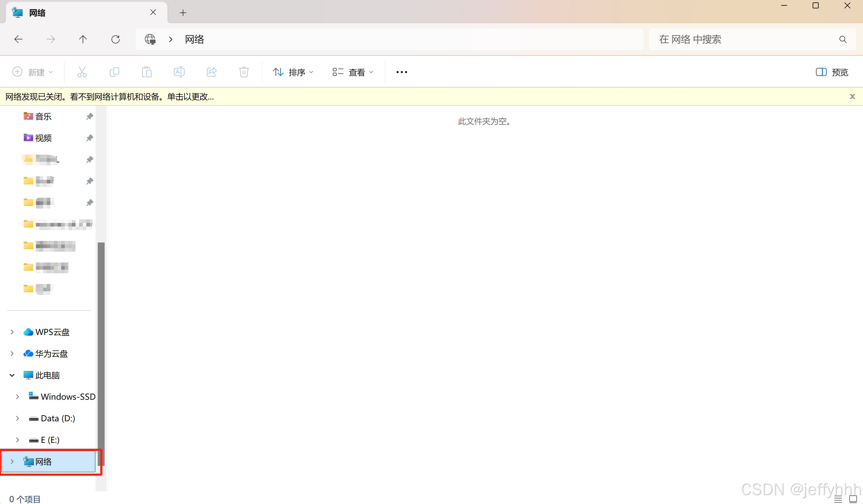
Task: Click the network discovery warning banner
Action: (x=110, y=96)
